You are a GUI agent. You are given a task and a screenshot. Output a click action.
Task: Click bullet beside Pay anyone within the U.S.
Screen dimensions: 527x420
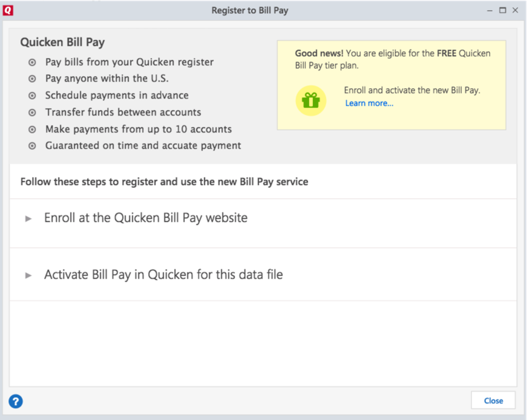32,79
